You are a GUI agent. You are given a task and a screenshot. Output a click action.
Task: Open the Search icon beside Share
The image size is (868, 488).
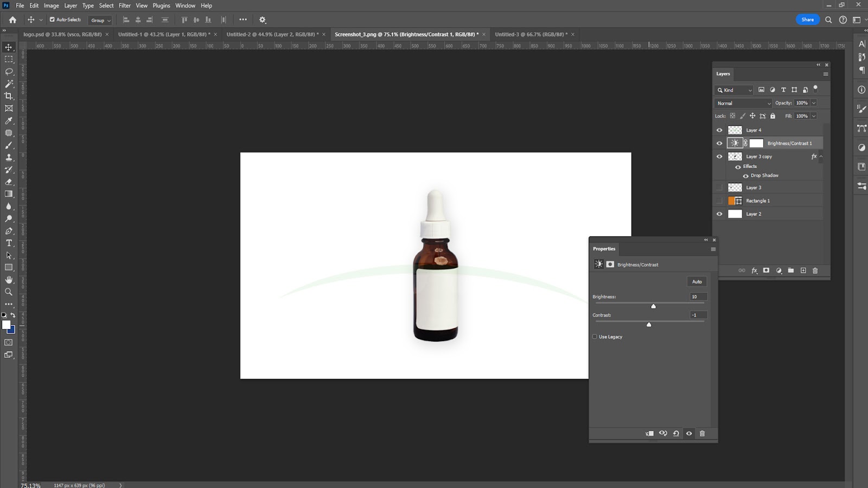pyautogui.click(x=828, y=20)
